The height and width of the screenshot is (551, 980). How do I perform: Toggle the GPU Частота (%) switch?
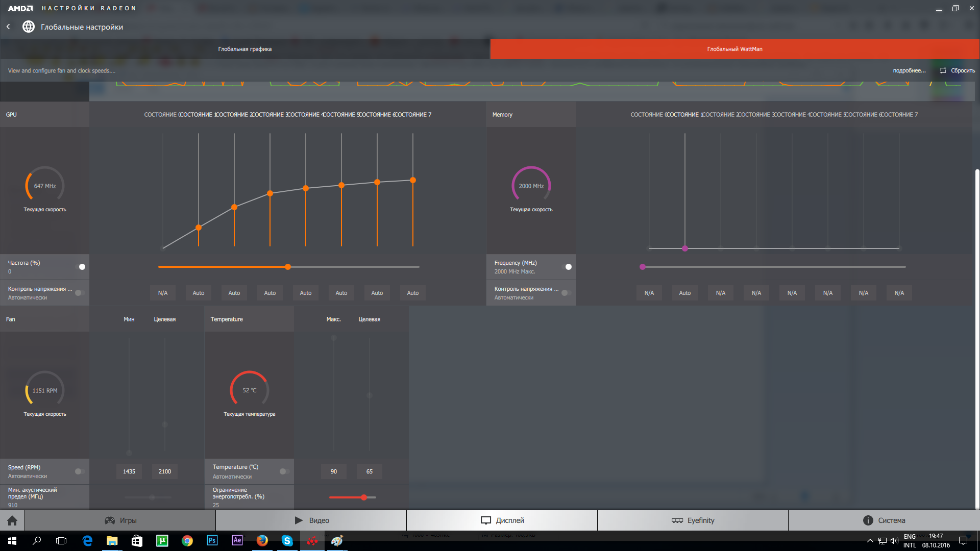(80, 267)
